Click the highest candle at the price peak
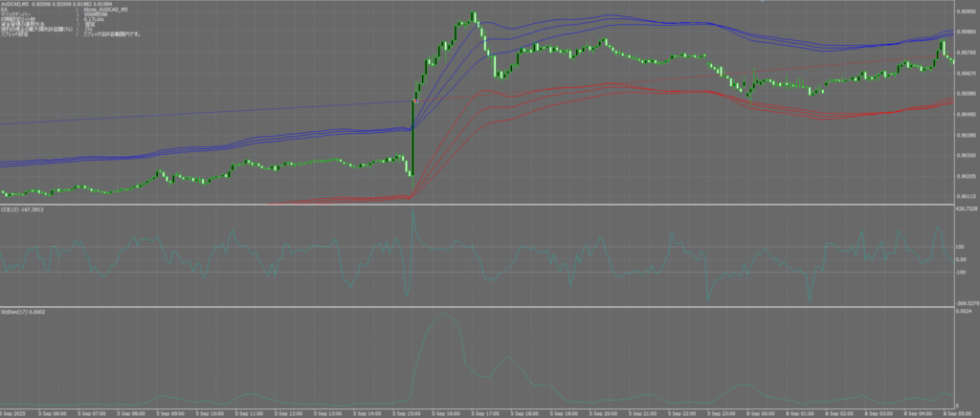This screenshot has width=980, height=418. 475,16
